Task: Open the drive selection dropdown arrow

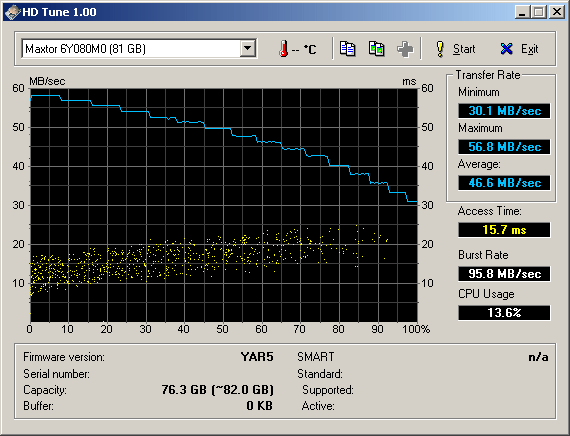Action: tap(248, 48)
